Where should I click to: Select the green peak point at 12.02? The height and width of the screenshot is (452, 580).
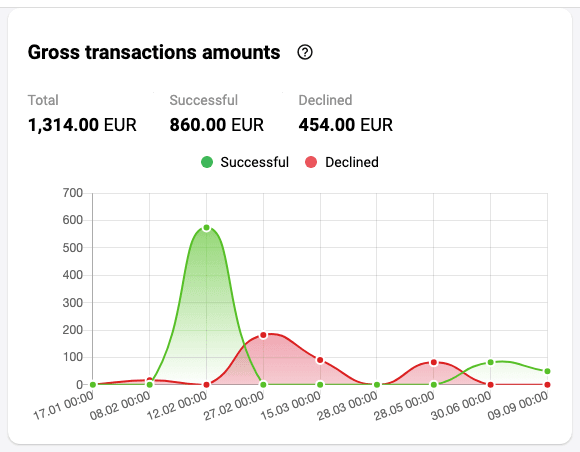click(206, 228)
